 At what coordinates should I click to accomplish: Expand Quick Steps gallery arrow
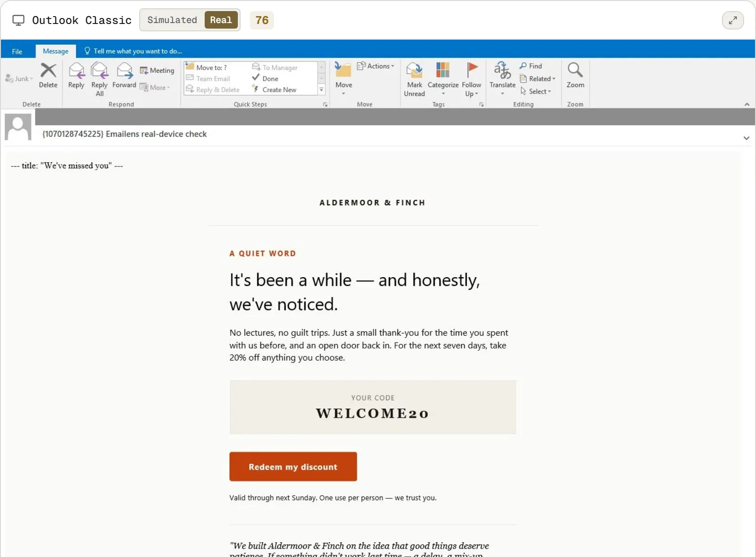(x=322, y=90)
